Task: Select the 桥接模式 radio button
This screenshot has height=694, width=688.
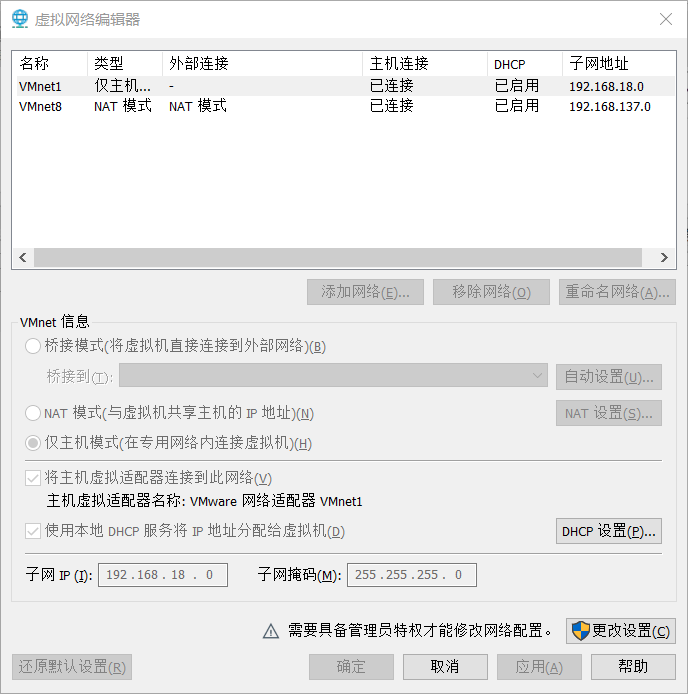Action: [x=33, y=346]
